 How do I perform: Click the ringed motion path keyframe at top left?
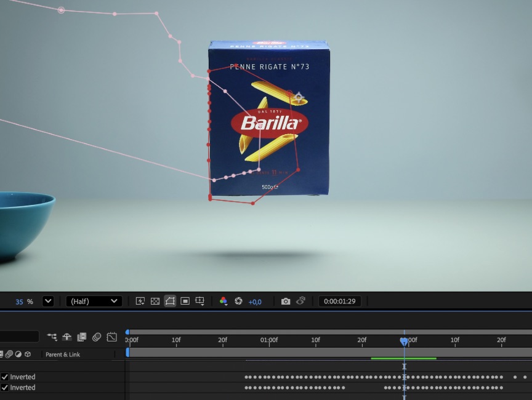click(61, 10)
